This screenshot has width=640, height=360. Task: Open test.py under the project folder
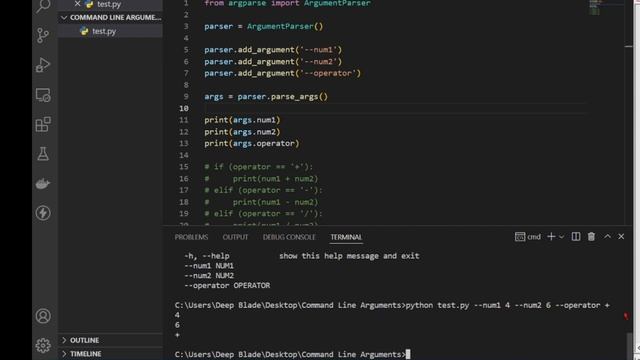coord(104,31)
